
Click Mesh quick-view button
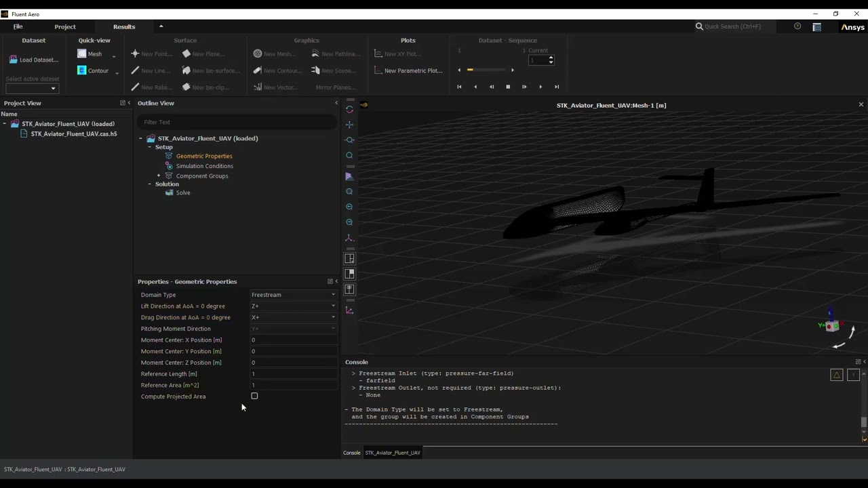90,54
